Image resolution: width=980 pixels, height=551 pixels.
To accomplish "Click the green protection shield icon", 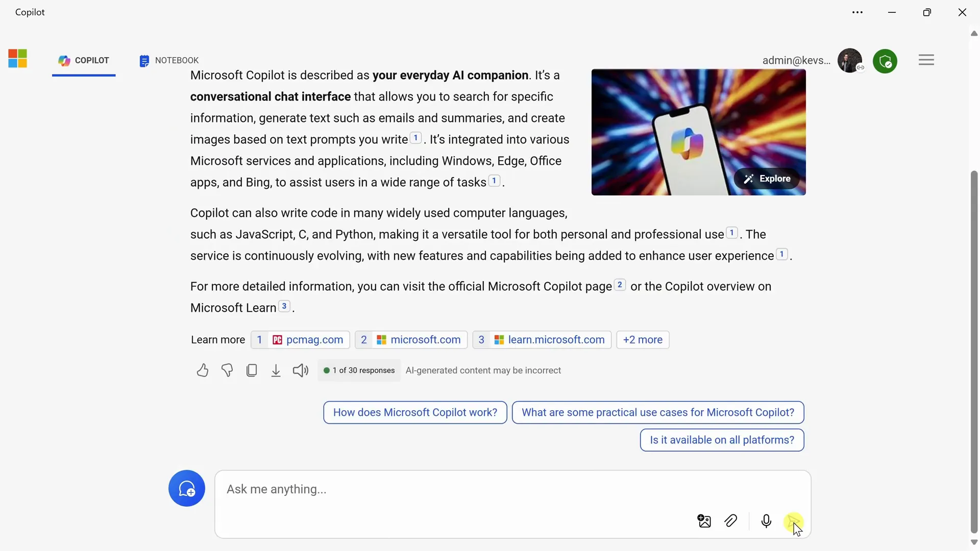I will [885, 61].
